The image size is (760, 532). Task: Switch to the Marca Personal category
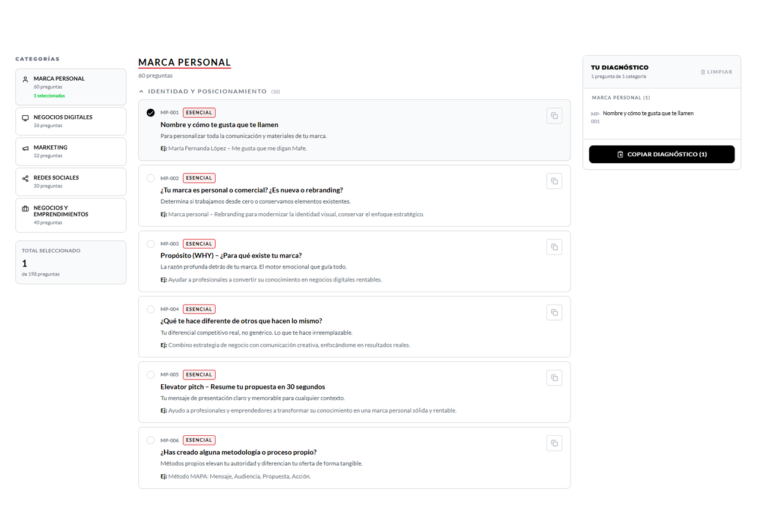[x=71, y=87]
